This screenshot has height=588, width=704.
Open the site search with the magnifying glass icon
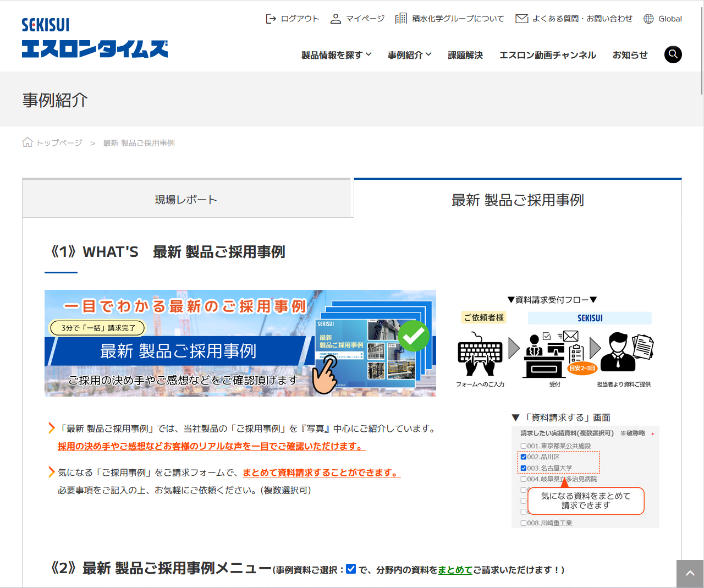click(673, 54)
